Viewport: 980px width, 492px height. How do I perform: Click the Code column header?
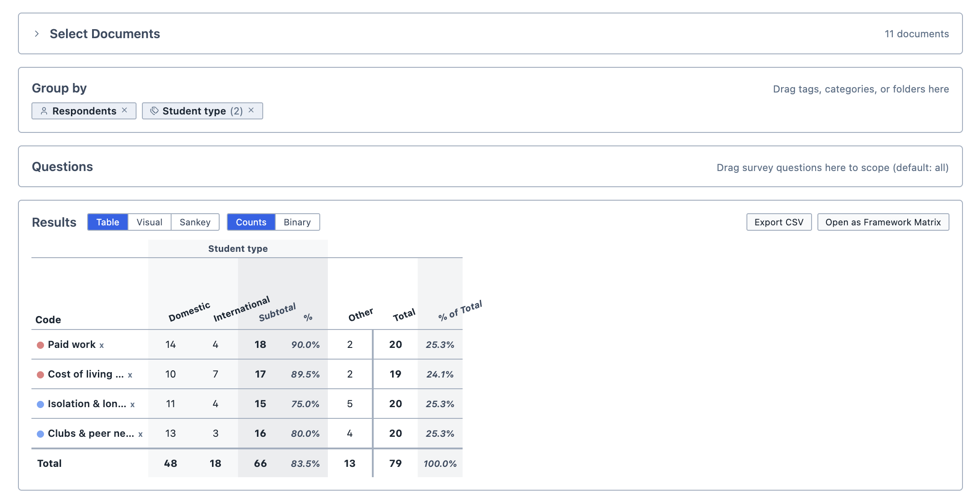point(48,320)
